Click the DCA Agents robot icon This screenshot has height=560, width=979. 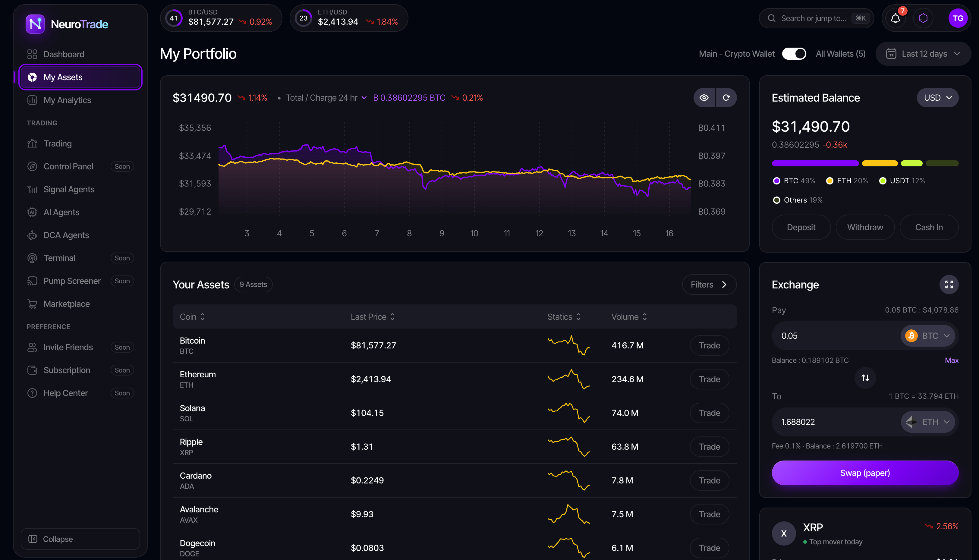point(32,235)
